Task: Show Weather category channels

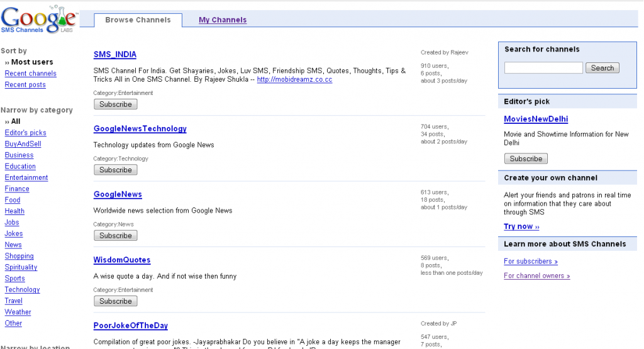Action: coord(18,312)
